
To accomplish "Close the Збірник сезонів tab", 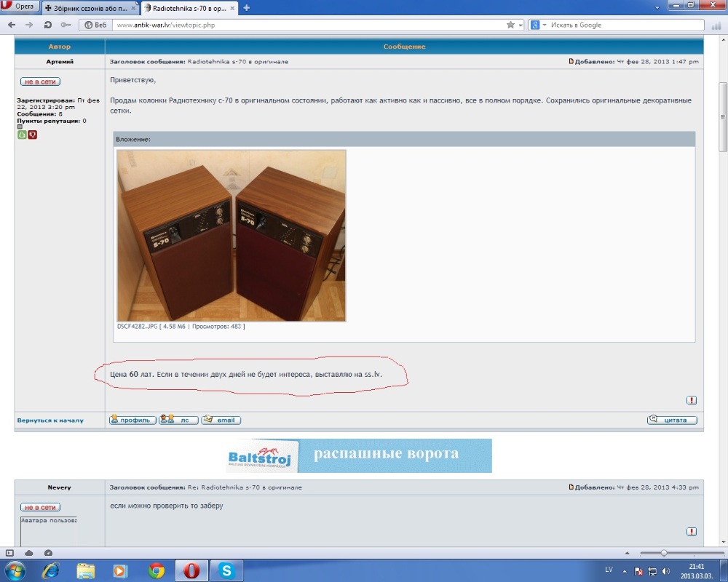I will click(x=133, y=8).
